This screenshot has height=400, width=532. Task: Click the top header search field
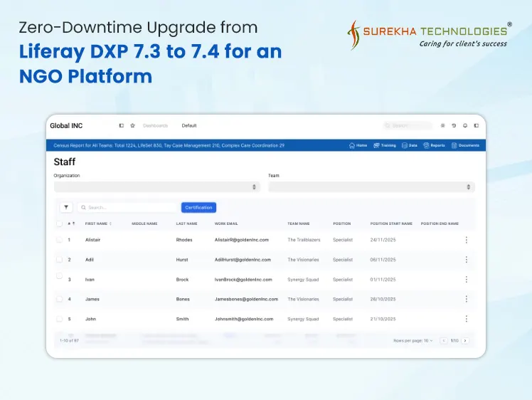coord(408,126)
